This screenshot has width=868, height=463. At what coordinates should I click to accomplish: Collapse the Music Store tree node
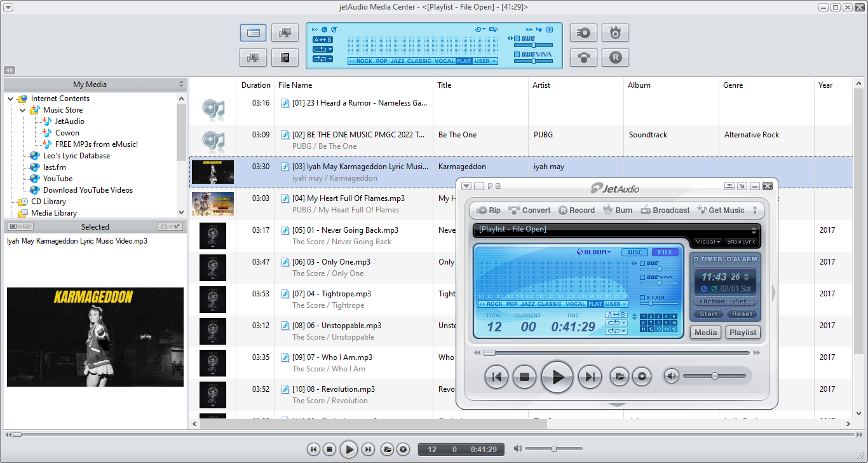coord(23,110)
